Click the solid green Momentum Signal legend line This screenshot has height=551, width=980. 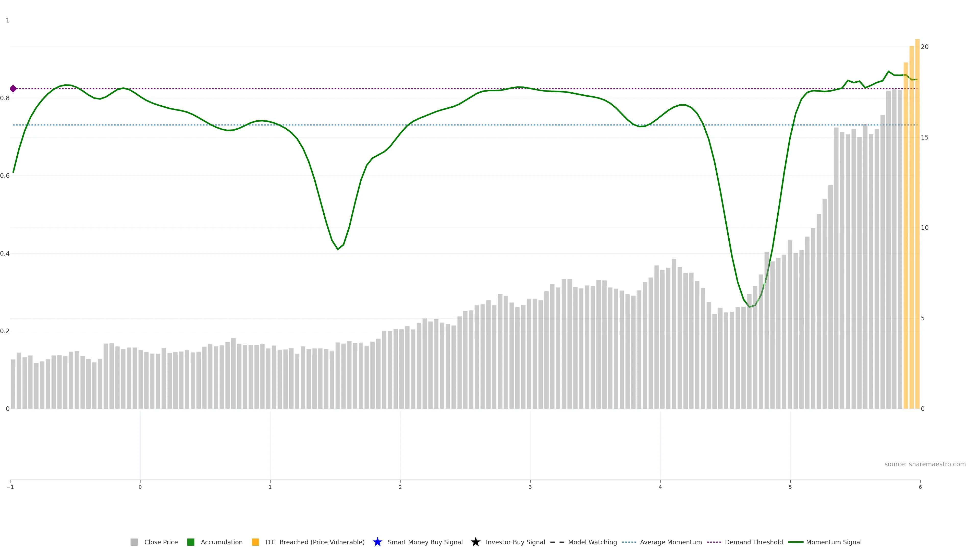click(796, 542)
